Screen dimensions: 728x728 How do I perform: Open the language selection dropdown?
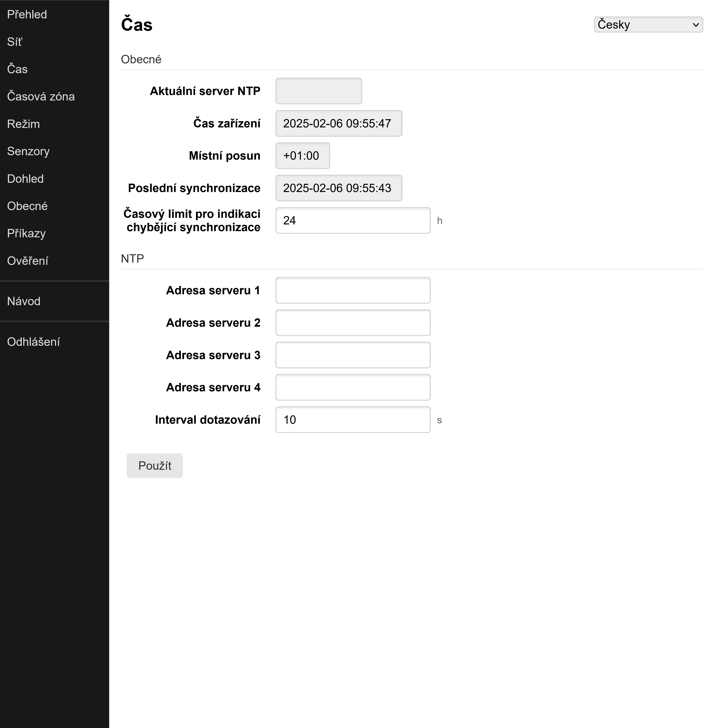click(x=648, y=24)
